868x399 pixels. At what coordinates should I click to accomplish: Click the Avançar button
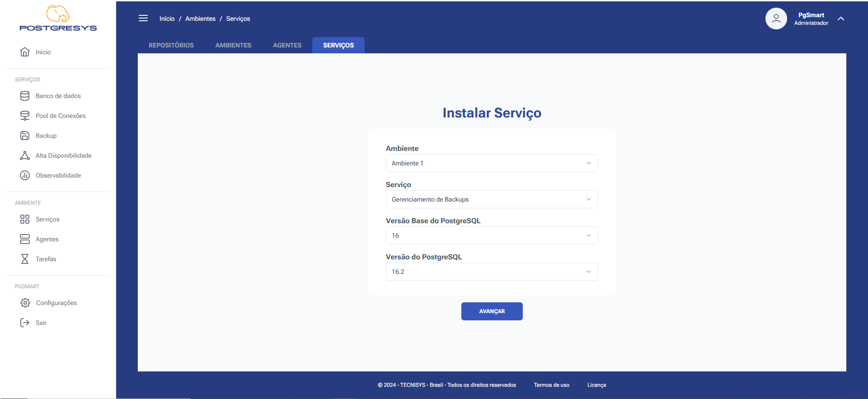click(x=492, y=311)
